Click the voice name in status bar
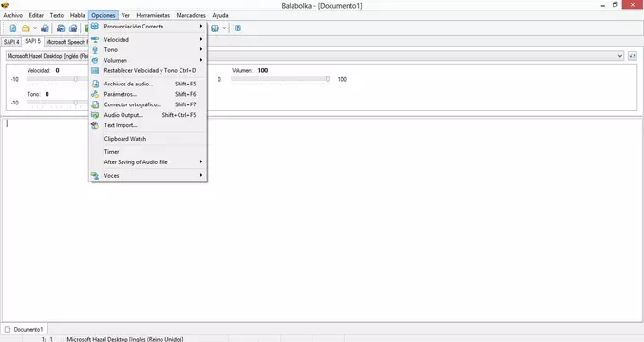Screen dimensions: 644x342 (x=125, y=339)
